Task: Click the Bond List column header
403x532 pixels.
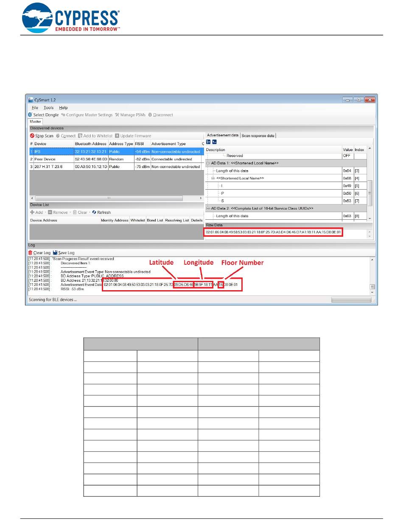Action: pyautogui.click(x=155, y=220)
